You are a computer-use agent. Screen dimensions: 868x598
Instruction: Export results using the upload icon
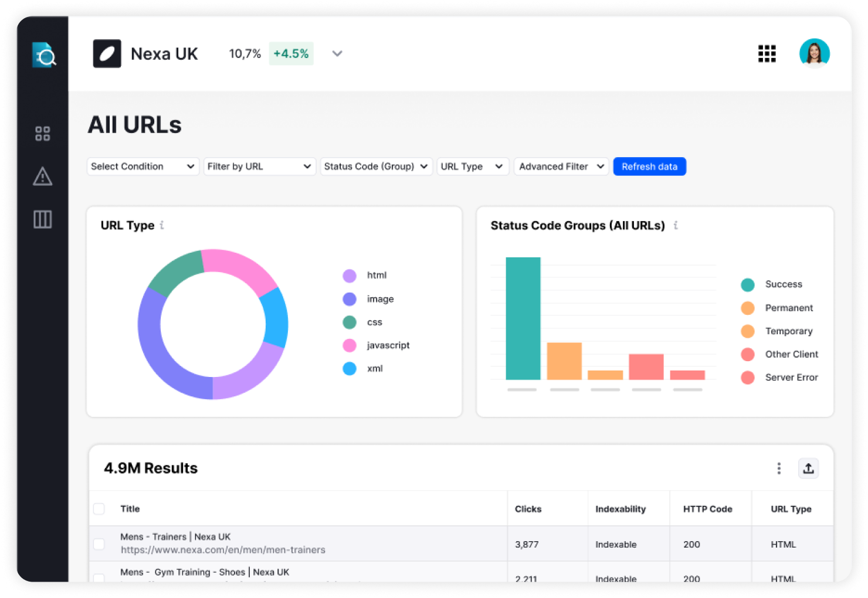[809, 468]
